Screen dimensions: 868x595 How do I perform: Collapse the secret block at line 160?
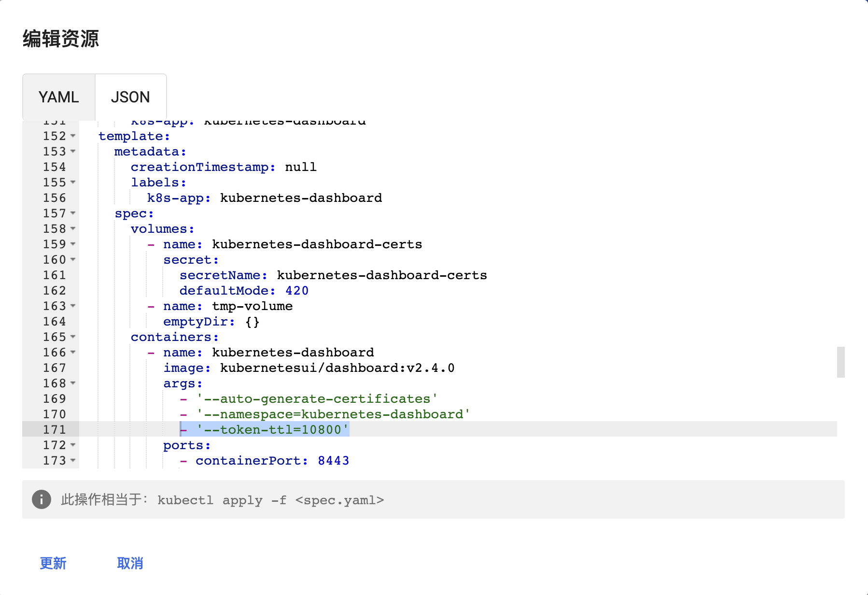point(73,260)
